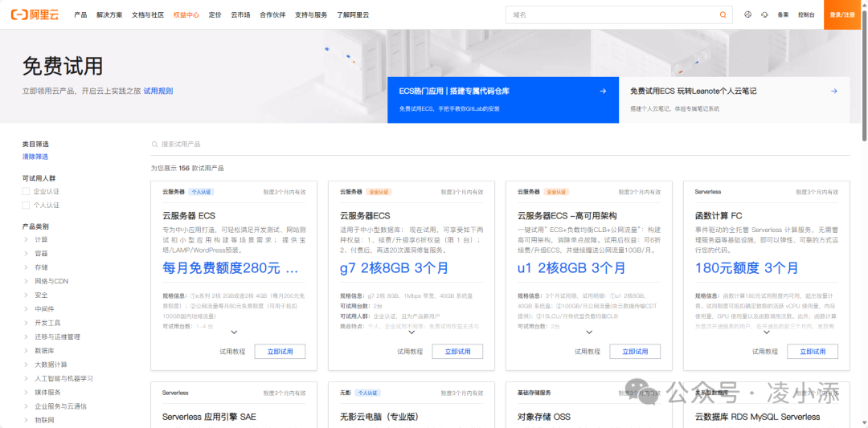Expand the 存储 category
Viewport: 868px width, 428px height.
coord(26,267)
